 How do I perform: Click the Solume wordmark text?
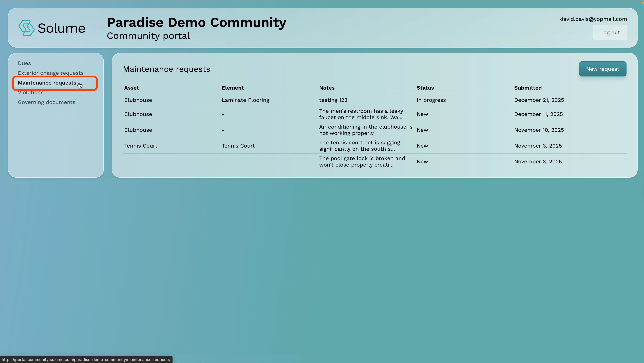[61, 28]
